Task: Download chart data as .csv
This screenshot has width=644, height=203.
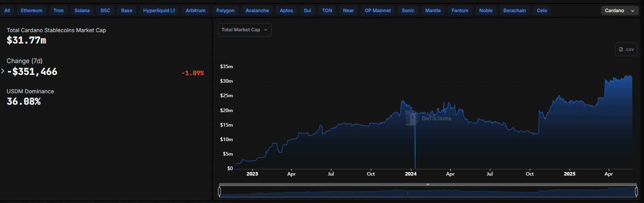Action: 626,49
